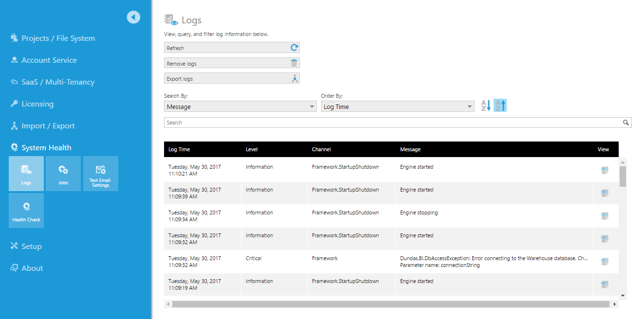Open the Logs tile in System Health
Viewport: 644px width, 319px height.
pos(26,174)
